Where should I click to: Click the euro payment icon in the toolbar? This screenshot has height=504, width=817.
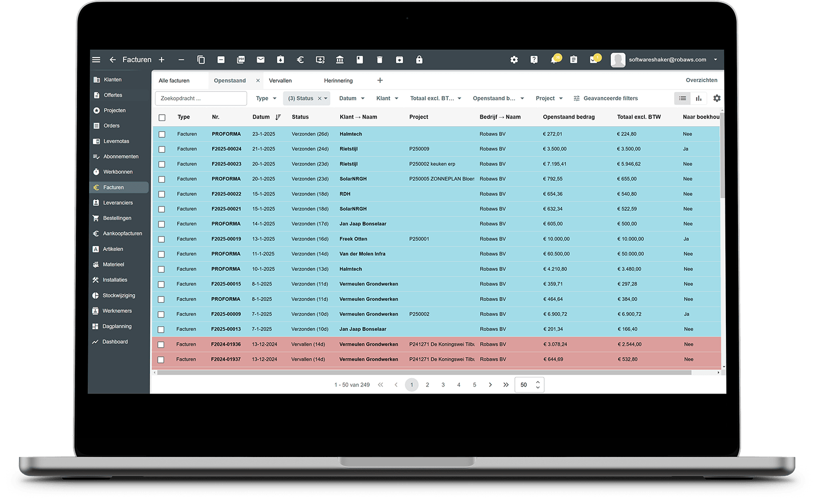(300, 59)
